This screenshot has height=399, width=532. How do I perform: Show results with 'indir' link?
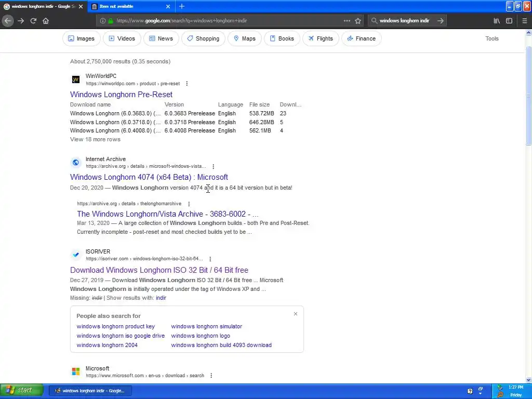161,298
